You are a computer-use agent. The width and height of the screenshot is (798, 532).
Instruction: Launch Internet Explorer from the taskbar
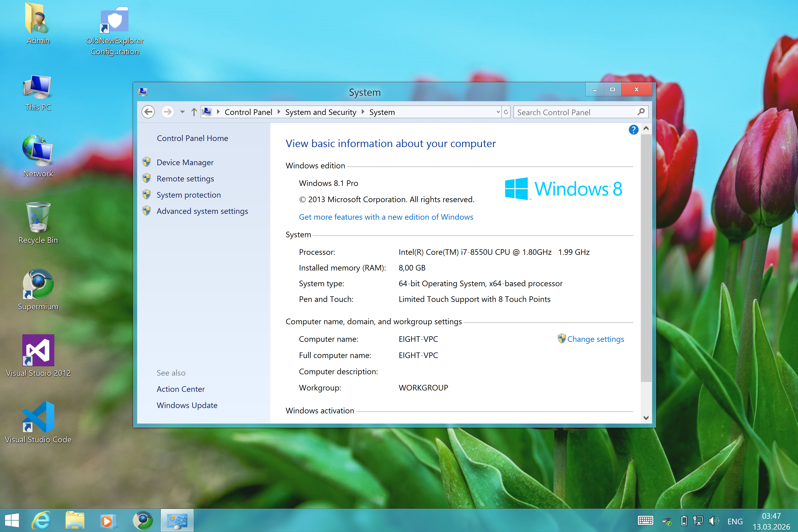tap(41, 521)
